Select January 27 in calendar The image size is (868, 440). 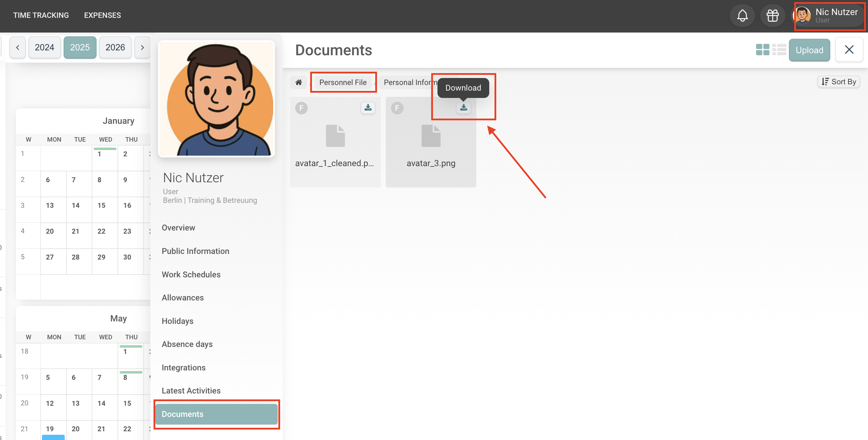[54, 261]
